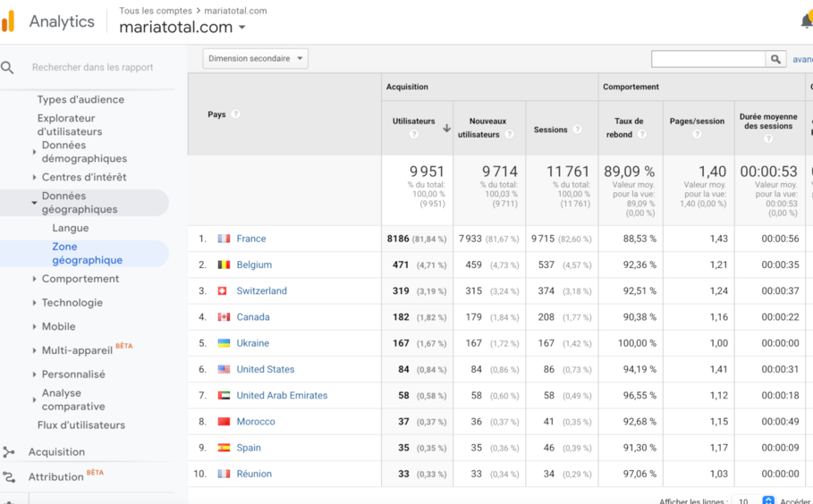The width and height of the screenshot is (813, 504).
Task: Open the Dimension secondaire dropdown
Action: [255, 59]
